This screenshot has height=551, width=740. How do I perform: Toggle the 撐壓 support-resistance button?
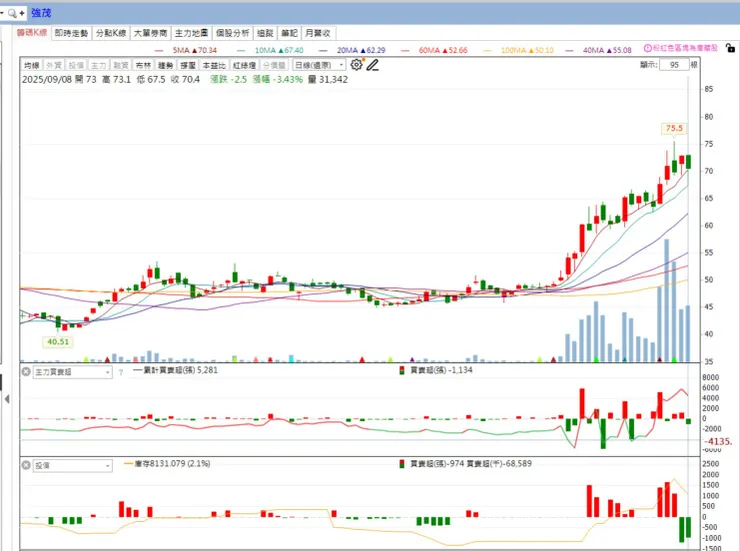188,65
